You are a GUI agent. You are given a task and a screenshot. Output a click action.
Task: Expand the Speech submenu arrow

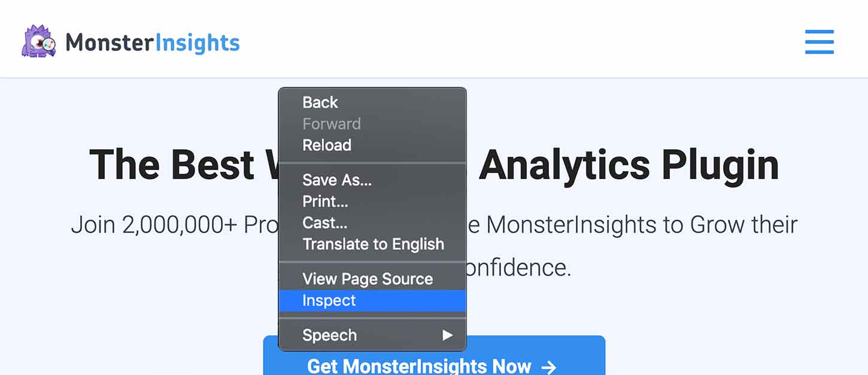click(447, 335)
